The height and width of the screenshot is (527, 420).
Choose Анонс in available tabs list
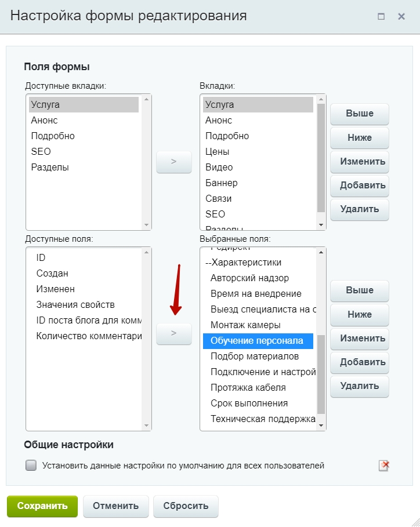(x=45, y=120)
